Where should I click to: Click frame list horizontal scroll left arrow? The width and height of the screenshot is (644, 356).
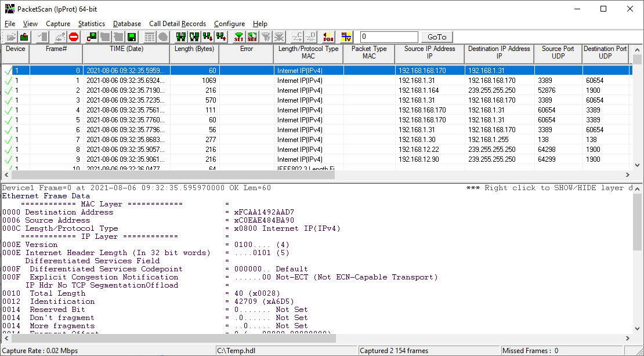click(6, 175)
